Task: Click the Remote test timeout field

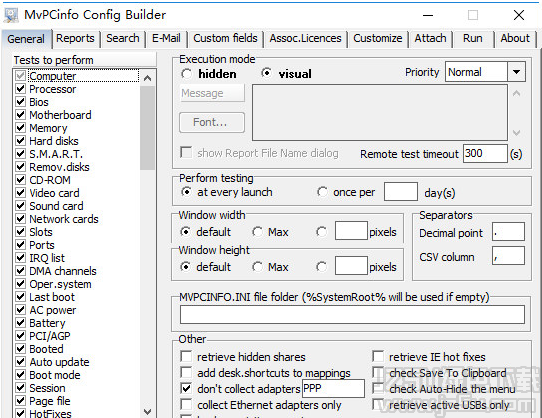Action: (x=485, y=154)
